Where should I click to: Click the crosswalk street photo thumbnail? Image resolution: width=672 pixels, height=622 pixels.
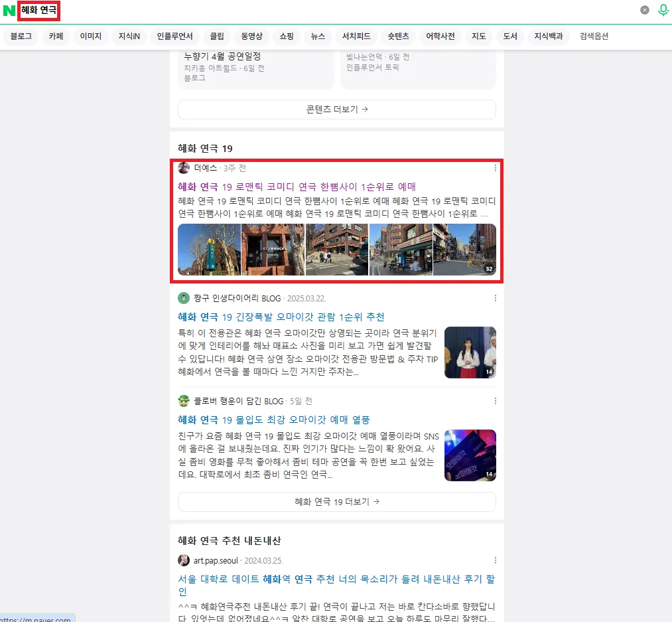pos(337,249)
